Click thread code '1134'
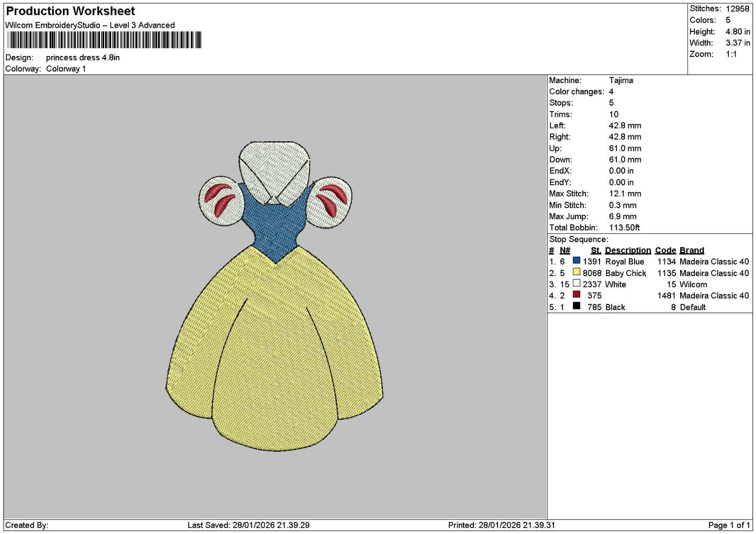 pyautogui.click(x=667, y=262)
